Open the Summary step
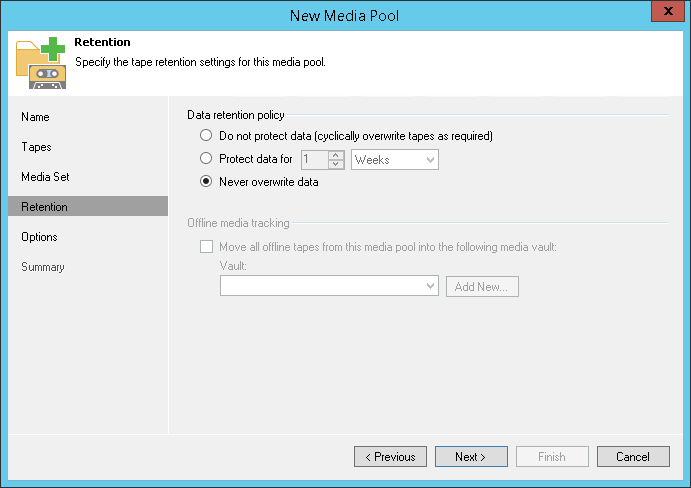This screenshot has width=691, height=488. pyautogui.click(x=43, y=267)
